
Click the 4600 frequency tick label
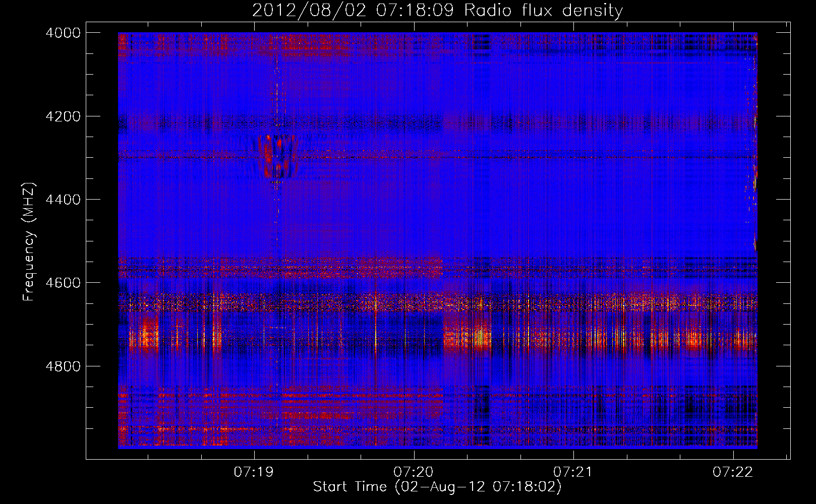tap(63, 283)
